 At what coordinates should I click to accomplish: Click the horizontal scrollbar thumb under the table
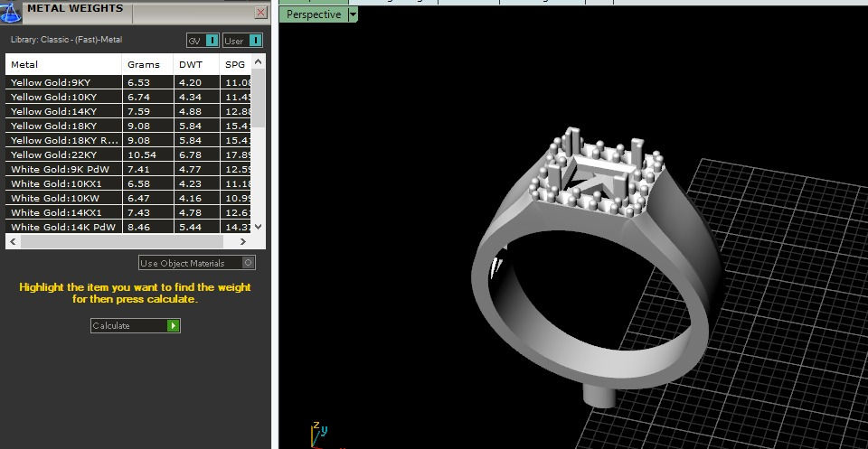tap(122, 241)
